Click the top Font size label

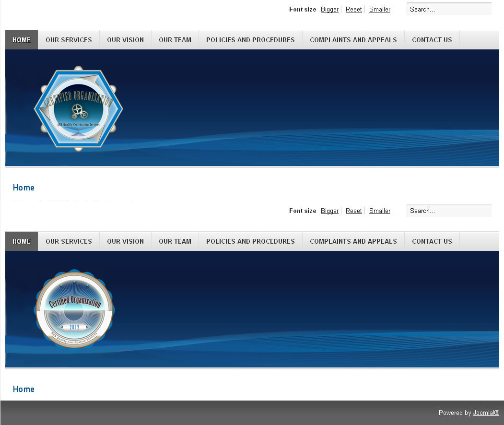point(303,9)
